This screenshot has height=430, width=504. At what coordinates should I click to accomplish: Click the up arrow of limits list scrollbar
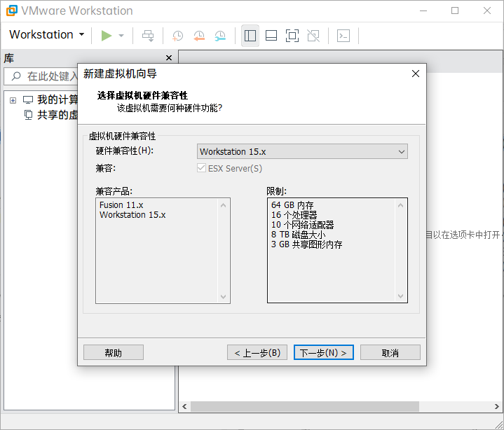400,205
